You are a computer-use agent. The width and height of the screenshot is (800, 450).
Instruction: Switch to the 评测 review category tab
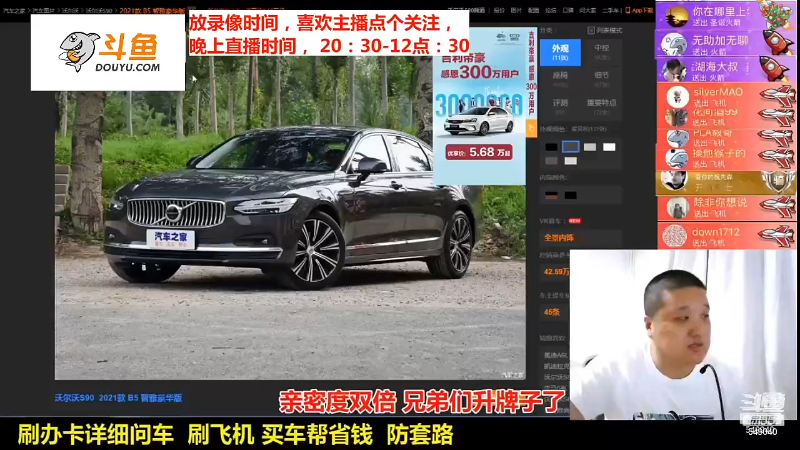560,106
